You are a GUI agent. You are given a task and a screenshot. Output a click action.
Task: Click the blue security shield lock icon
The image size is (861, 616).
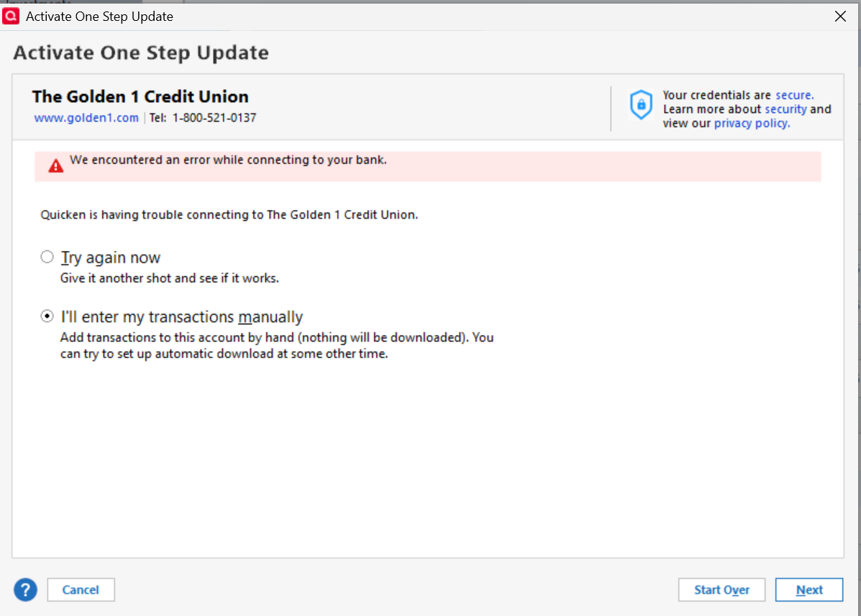(x=641, y=104)
